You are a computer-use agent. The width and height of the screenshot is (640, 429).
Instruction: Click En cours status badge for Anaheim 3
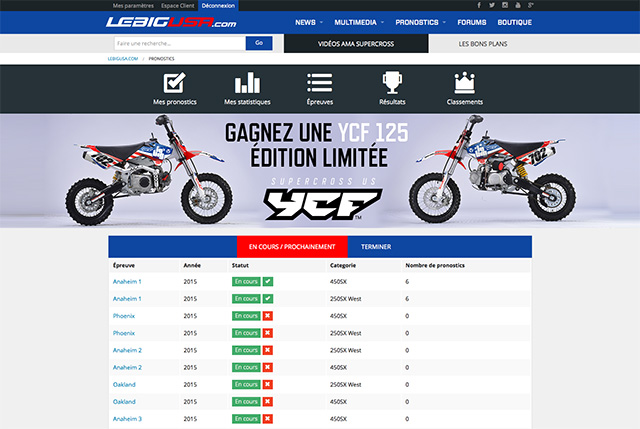pyautogui.click(x=246, y=419)
